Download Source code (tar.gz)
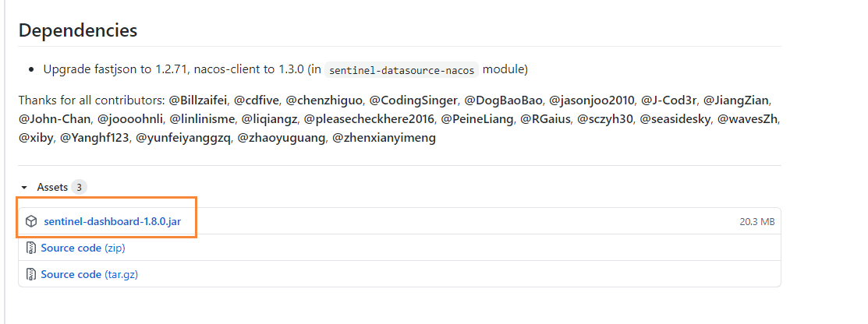Screen dimensions: 868x324 [x=89, y=274]
